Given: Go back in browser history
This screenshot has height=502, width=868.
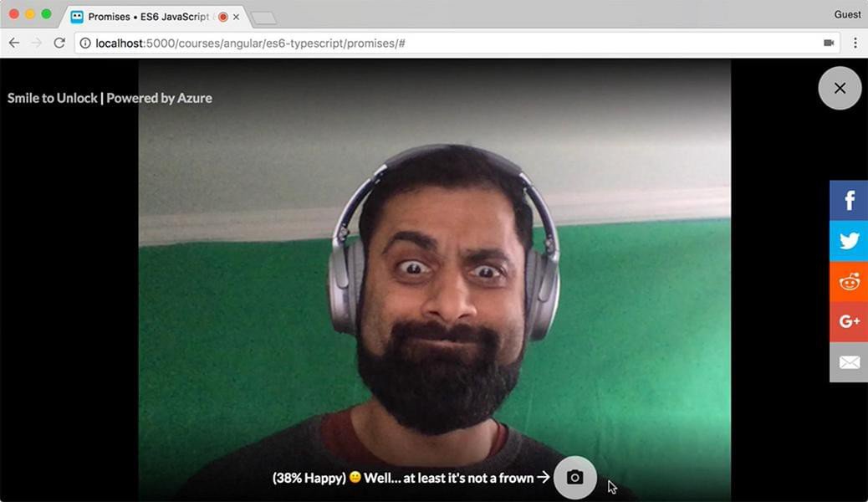Looking at the screenshot, I should click(x=14, y=43).
